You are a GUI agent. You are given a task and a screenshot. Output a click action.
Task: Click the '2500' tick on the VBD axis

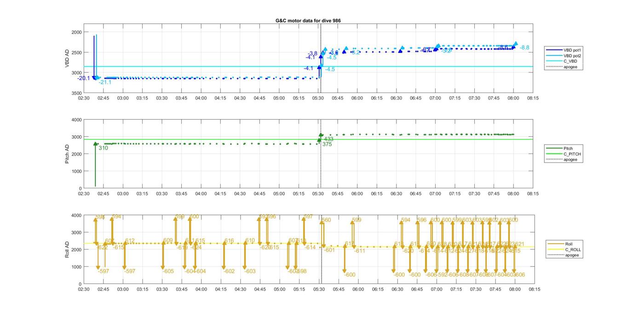[76, 52]
